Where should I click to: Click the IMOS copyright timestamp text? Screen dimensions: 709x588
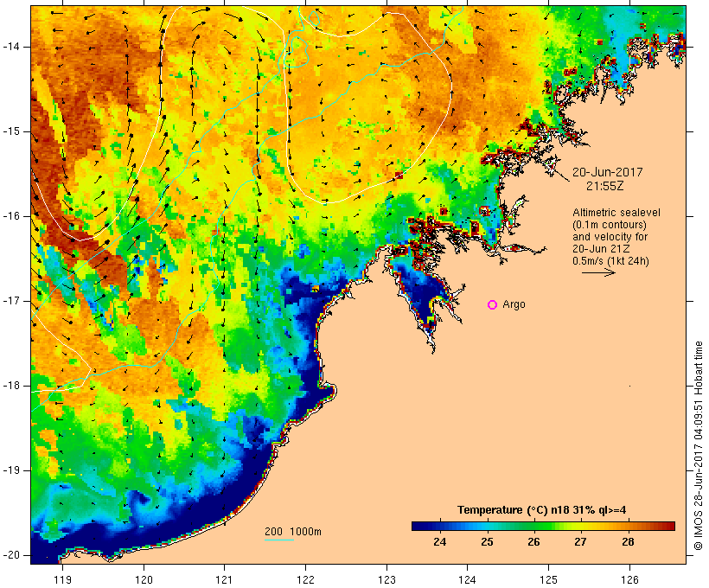[x=699, y=445]
